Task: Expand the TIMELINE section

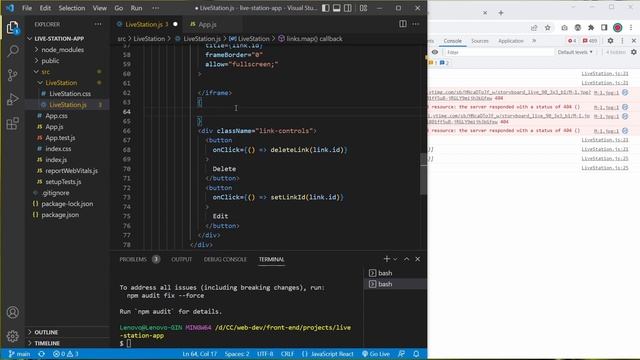Action: (47, 343)
